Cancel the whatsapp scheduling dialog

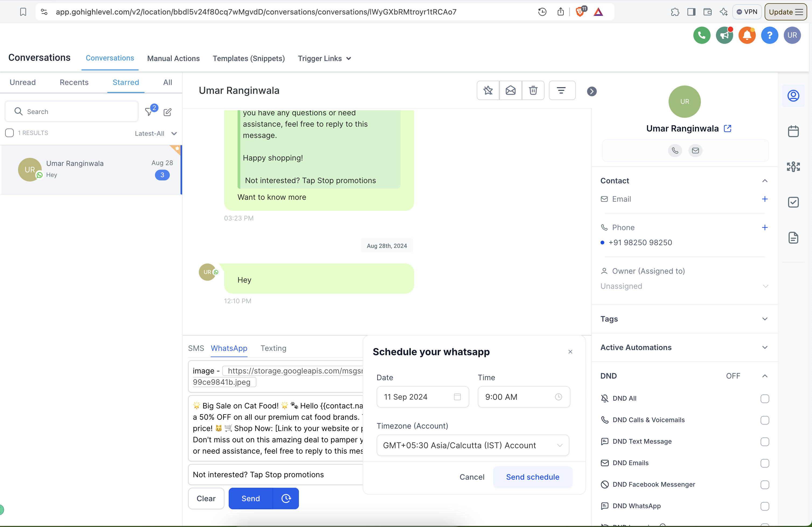471,477
